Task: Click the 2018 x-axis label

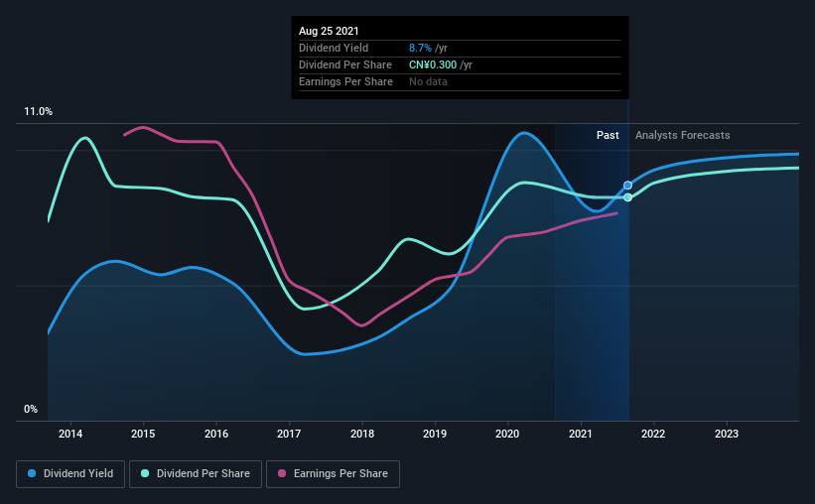Action: (x=362, y=434)
